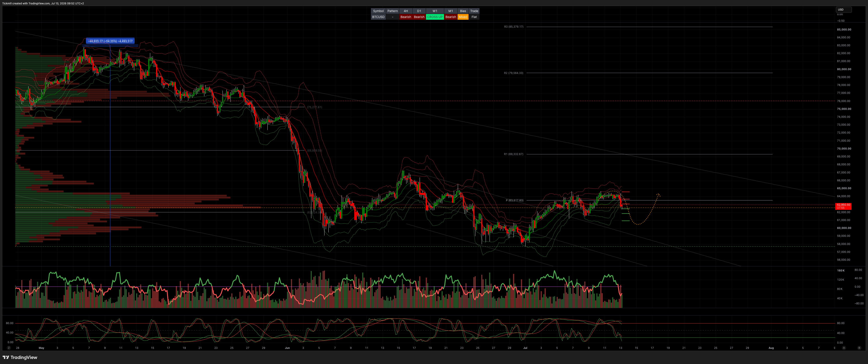Toggle the A auto-scale button on price axis
The height and width of the screenshot is (364, 868).
click(844, 348)
